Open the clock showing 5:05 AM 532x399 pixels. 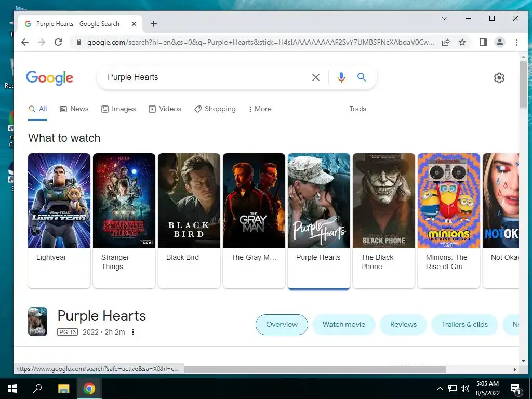[487, 389]
